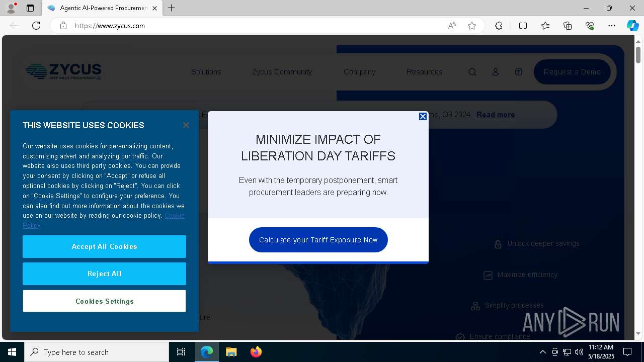Viewport: 644px width, 362px height.
Task: Click the page vertical scrollbar thumb
Action: click(638, 54)
